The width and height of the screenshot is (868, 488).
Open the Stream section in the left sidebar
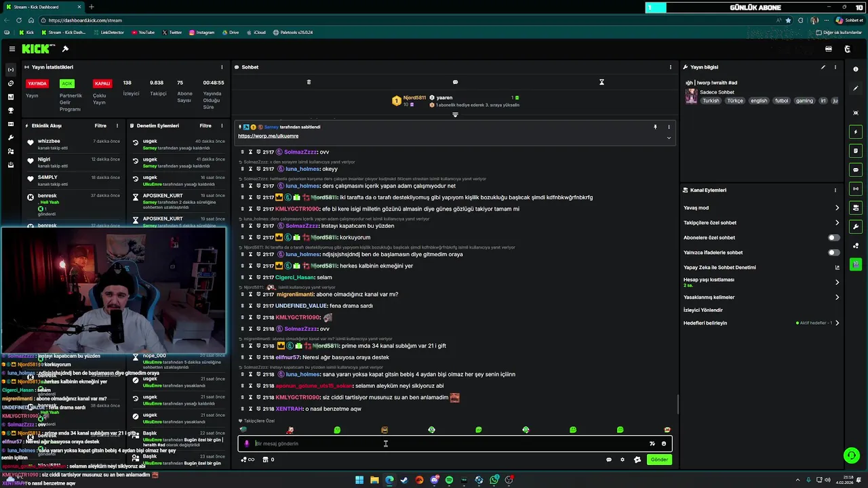tap(11, 70)
